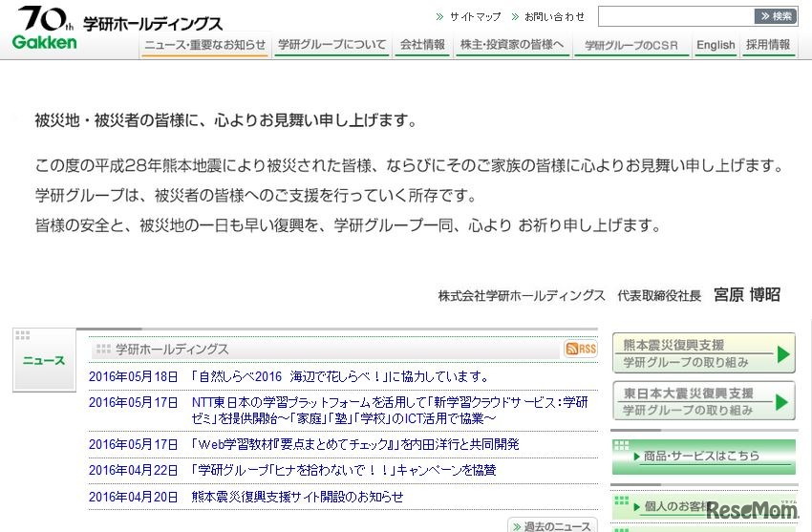Click date 2016年04月20日 in news list

[x=133, y=497]
